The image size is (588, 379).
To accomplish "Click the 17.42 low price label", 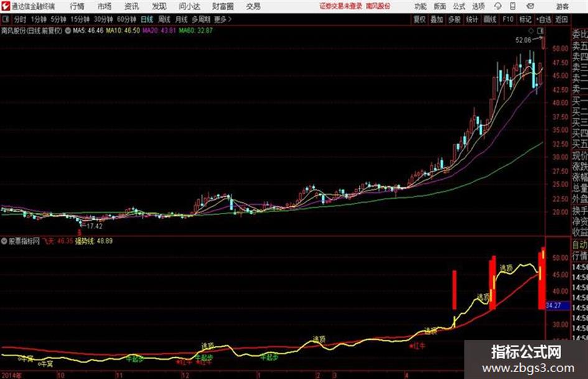I will coord(95,227).
